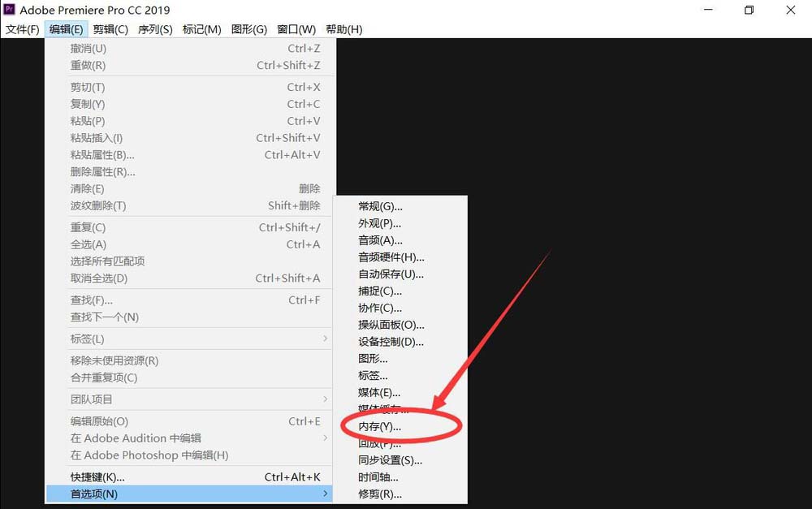Open the 文件(F) menu
Image resolution: width=812 pixels, height=509 pixels.
tap(22, 29)
